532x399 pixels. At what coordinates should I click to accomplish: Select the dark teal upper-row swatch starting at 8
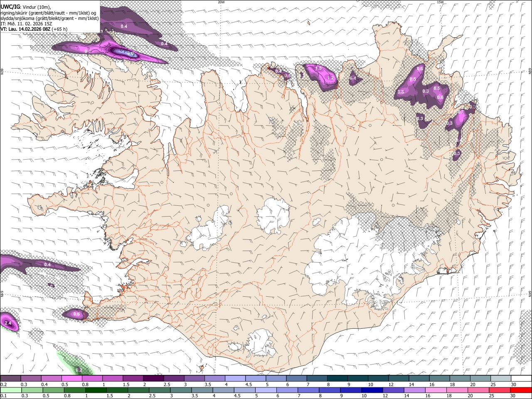[x=337, y=379]
